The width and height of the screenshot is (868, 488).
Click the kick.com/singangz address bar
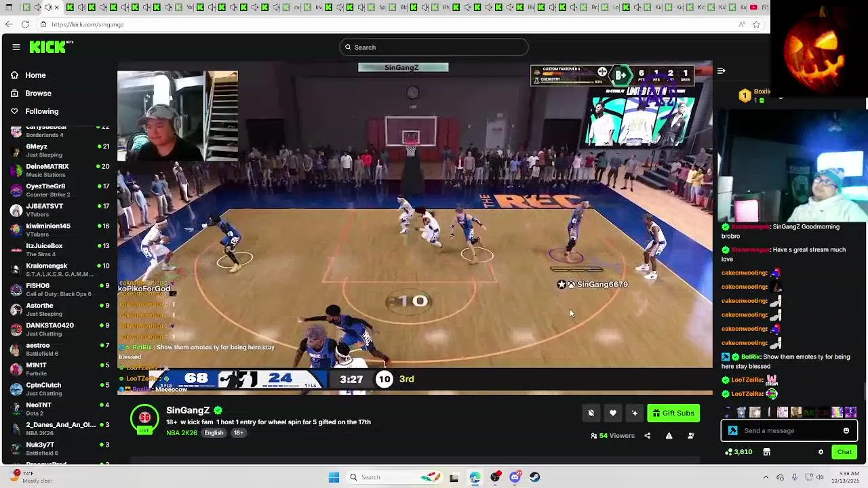point(387,24)
